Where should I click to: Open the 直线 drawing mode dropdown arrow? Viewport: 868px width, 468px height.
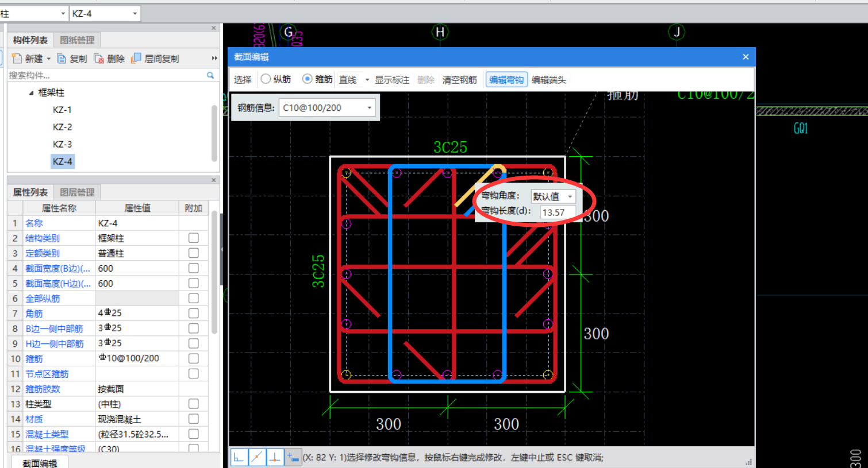[x=367, y=80]
